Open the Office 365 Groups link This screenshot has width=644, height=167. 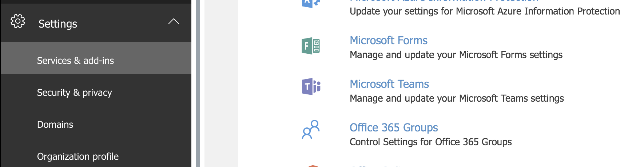pyautogui.click(x=394, y=127)
